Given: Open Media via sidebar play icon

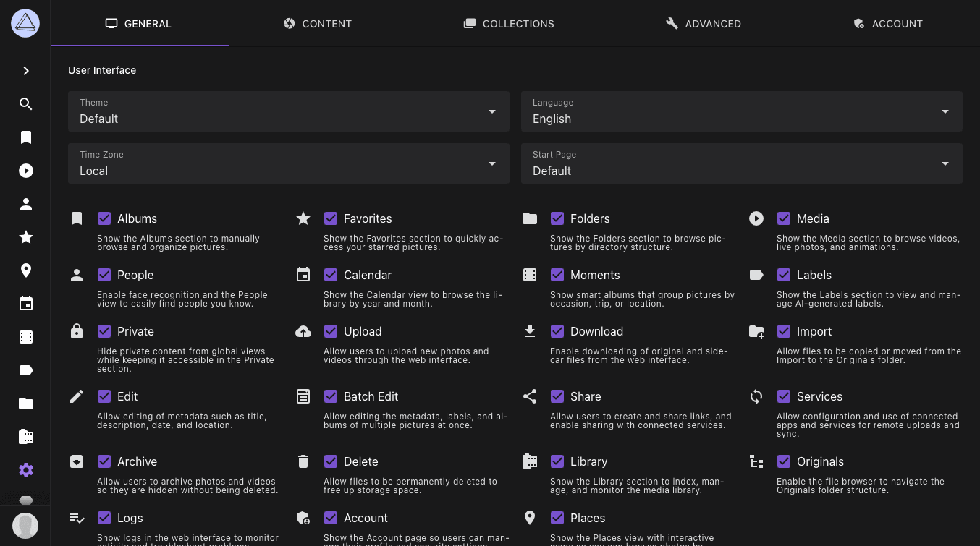Looking at the screenshot, I should [26, 171].
